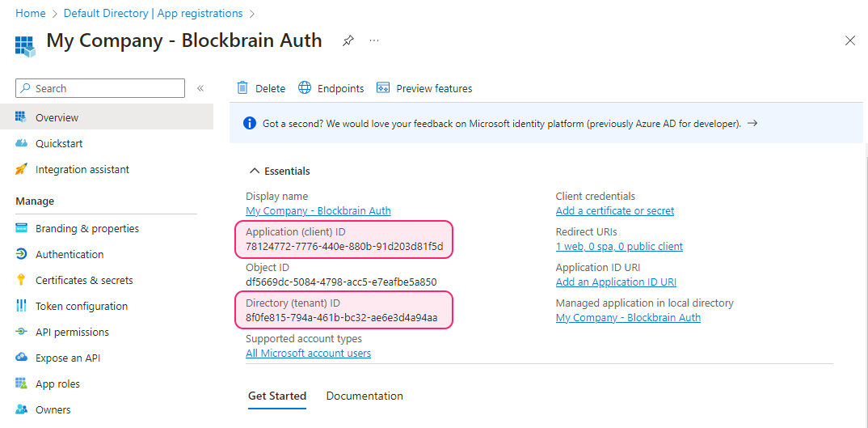Click the magnifier icon in Search box
The image size is (868, 428).
pyautogui.click(x=26, y=88)
